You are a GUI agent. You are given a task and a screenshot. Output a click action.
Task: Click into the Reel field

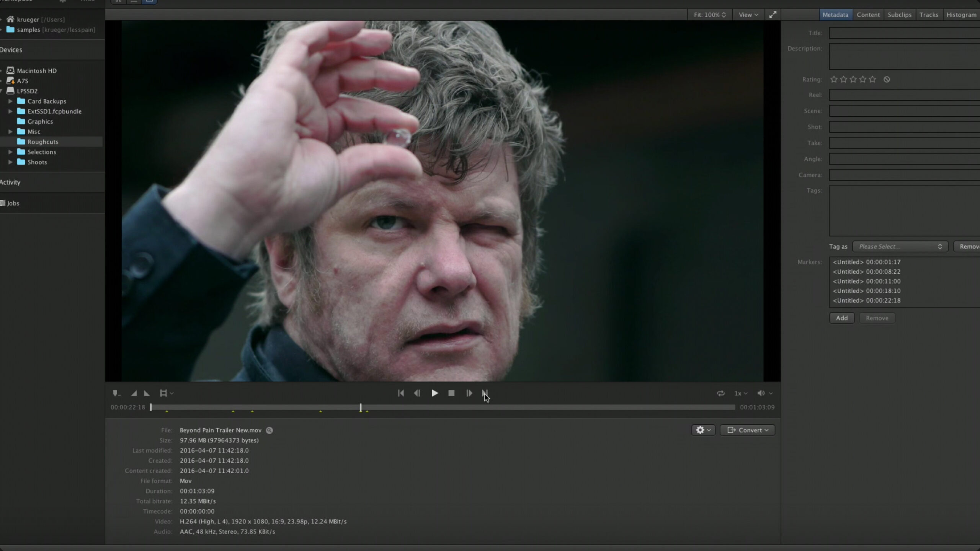pyautogui.click(x=905, y=95)
